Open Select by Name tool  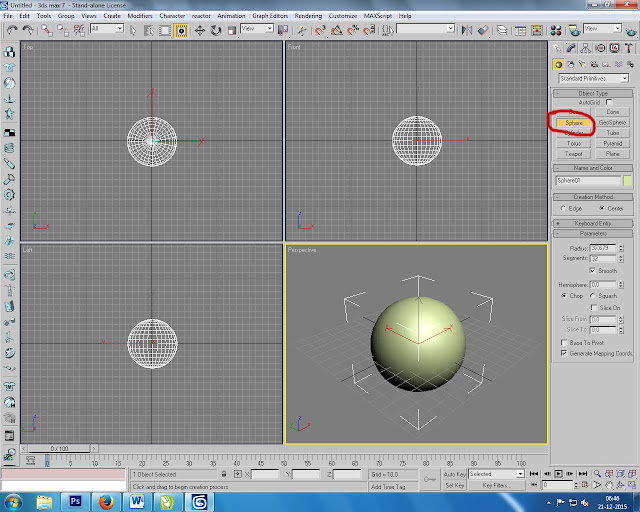pyautogui.click(x=149, y=30)
